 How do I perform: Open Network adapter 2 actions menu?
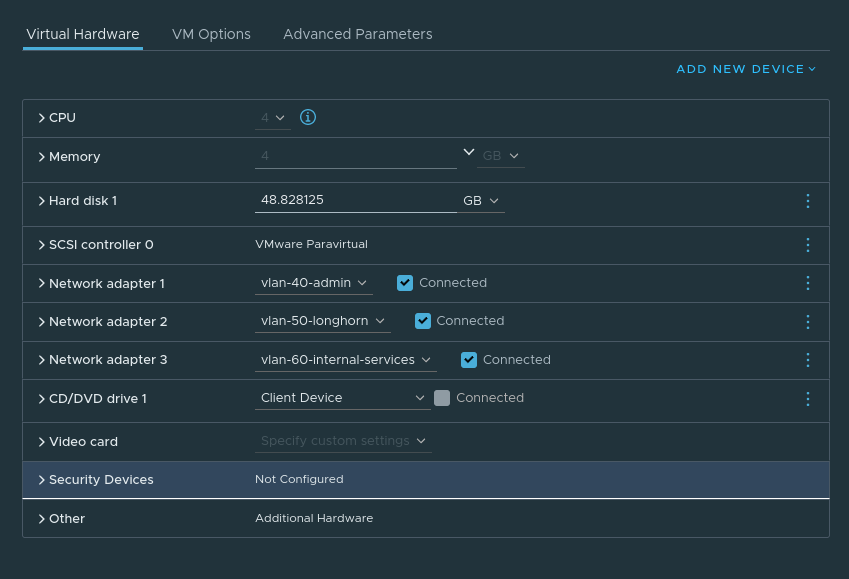(x=807, y=322)
